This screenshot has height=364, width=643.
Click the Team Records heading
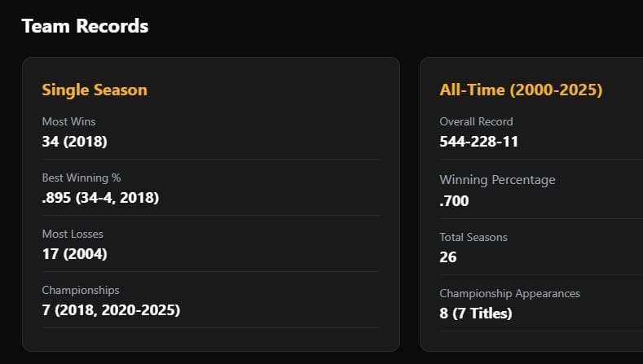[x=85, y=26]
